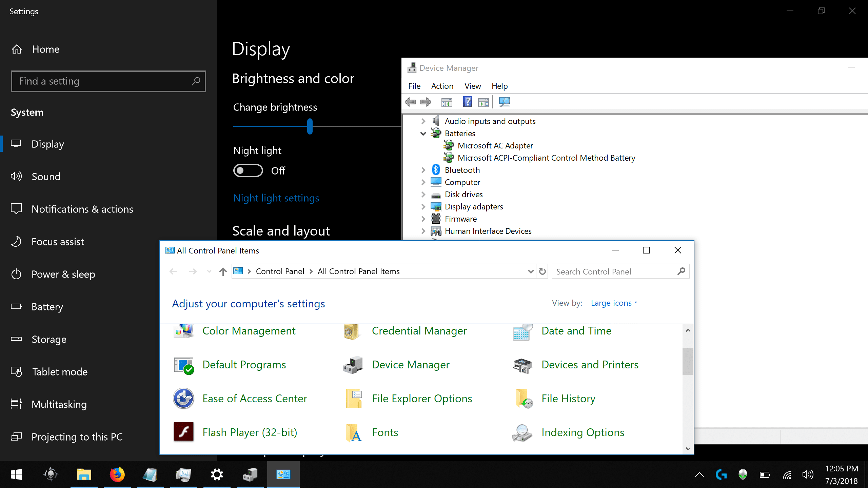
Task: Click the Home icon in Settings sidebar
Action: pos(17,49)
